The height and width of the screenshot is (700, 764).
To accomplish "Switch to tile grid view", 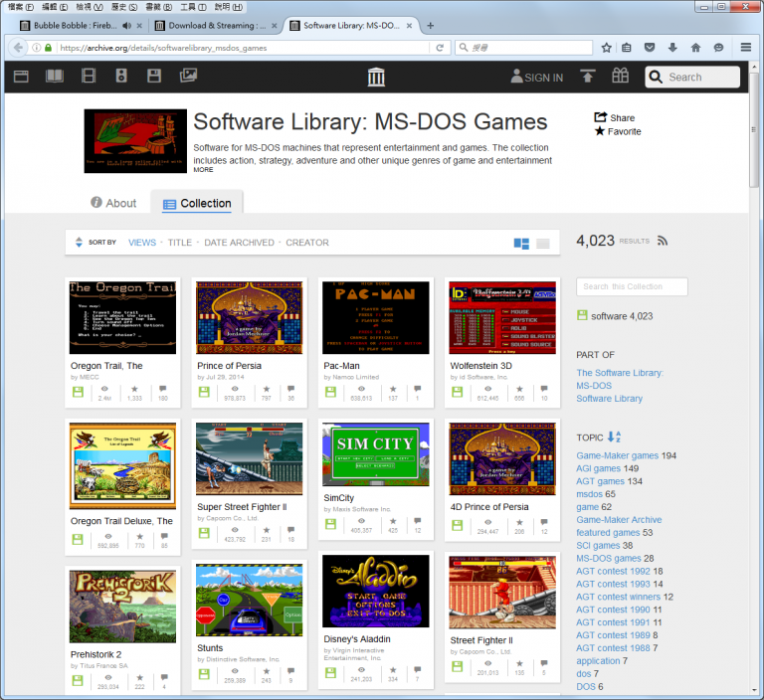I will point(521,244).
